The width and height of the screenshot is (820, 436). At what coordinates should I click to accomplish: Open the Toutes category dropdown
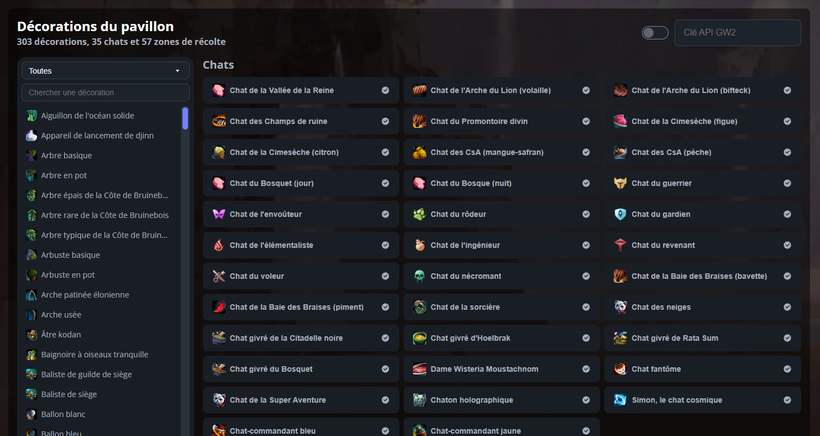(105, 71)
